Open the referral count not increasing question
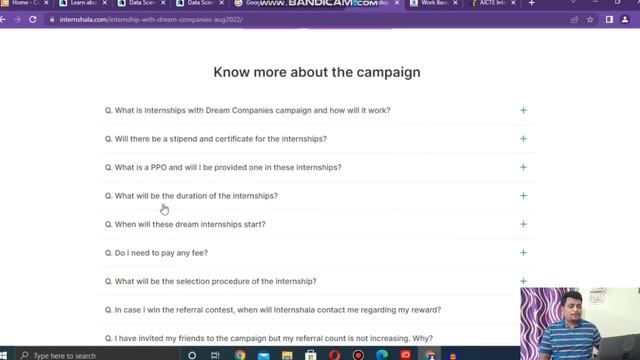 (269, 338)
